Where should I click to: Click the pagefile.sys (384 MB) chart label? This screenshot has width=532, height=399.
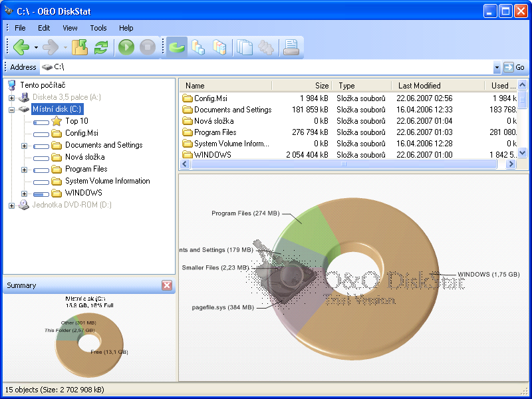coord(223,307)
